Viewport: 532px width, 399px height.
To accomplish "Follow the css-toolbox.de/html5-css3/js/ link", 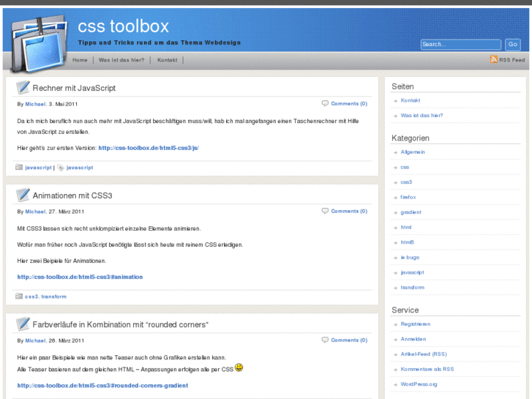I will (149, 148).
